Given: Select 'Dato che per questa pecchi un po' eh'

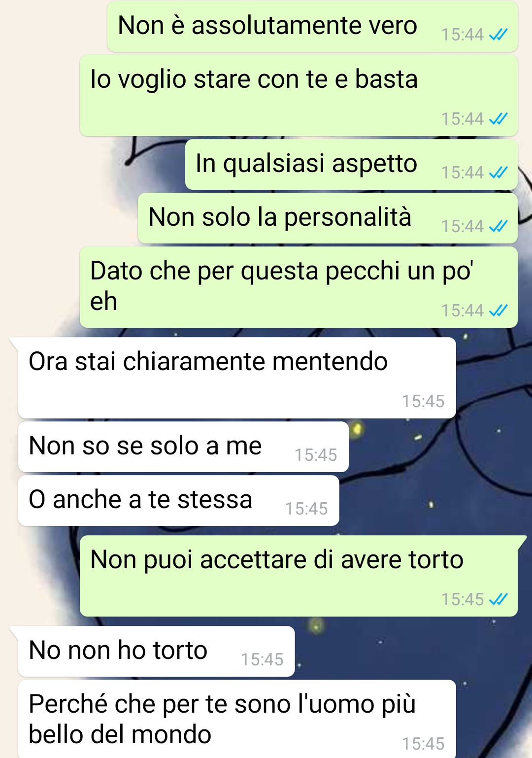Looking at the screenshot, I should pos(299,287).
